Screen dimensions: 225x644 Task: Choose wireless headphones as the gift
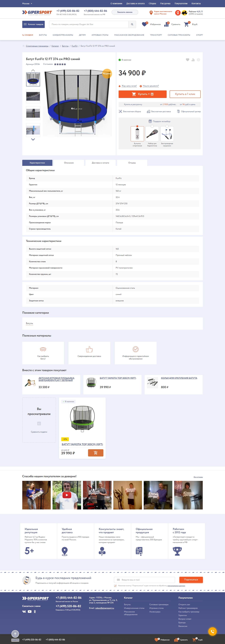pos(167,127)
